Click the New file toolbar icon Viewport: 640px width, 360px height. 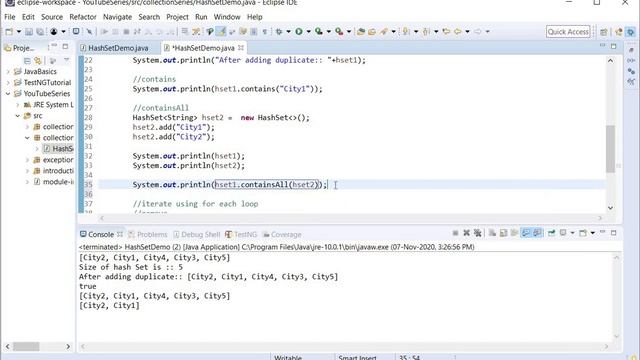[x=9, y=31]
